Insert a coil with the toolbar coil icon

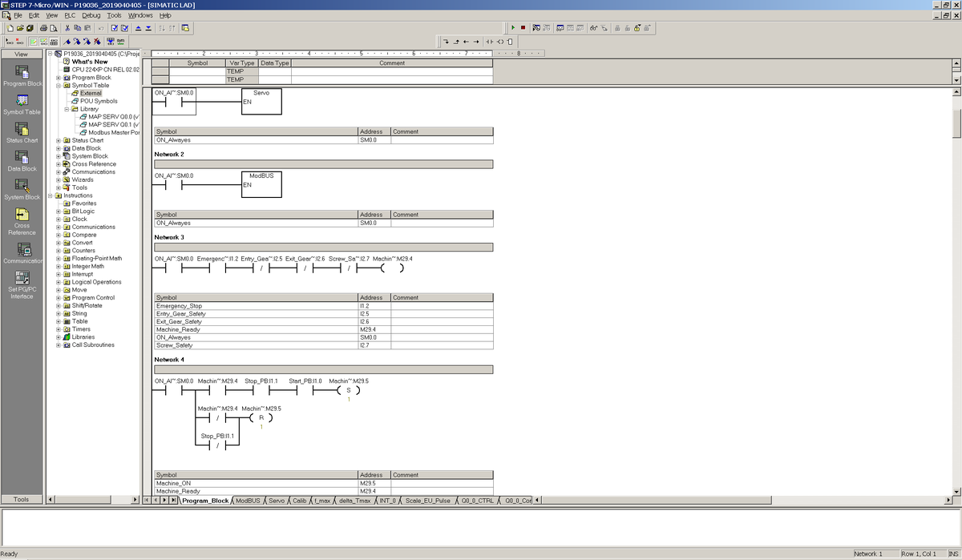point(500,41)
